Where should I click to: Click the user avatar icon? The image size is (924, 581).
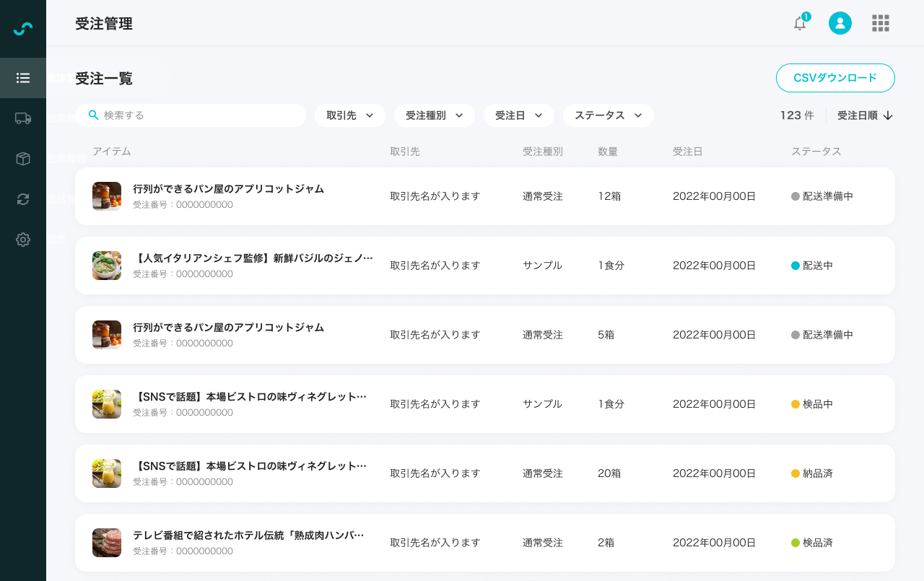pyautogui.click(x=840, y=23)
